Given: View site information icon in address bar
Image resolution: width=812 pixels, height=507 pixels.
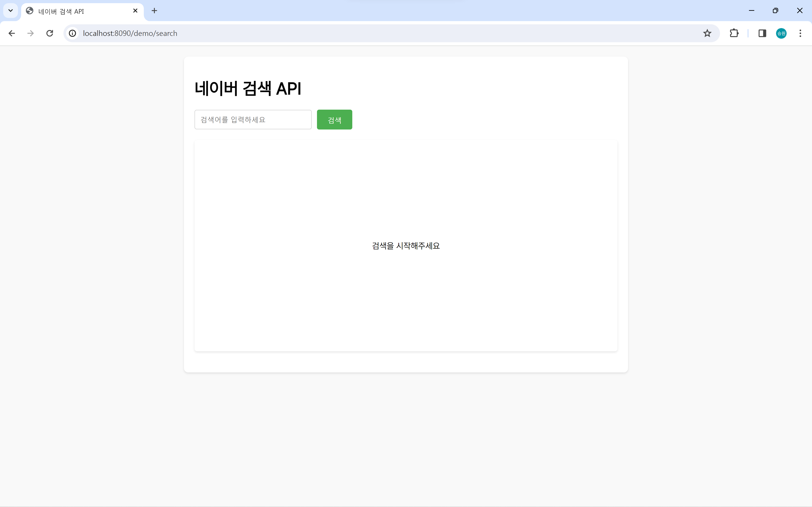Looking at the screenshot, I should tap(73, 33).
